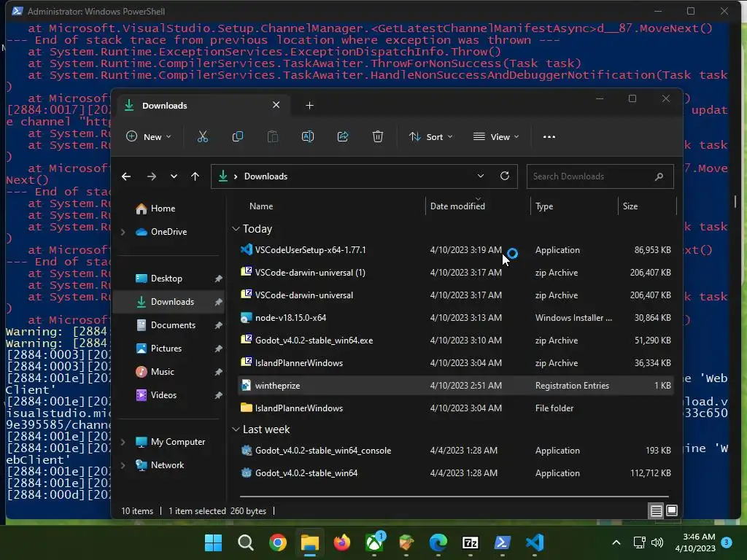Image resolution: width=747 pixels, height=560 pixels.
Task: Refresh the Downloads folder view
Action: pyautogui.click(x=505, y=176)
